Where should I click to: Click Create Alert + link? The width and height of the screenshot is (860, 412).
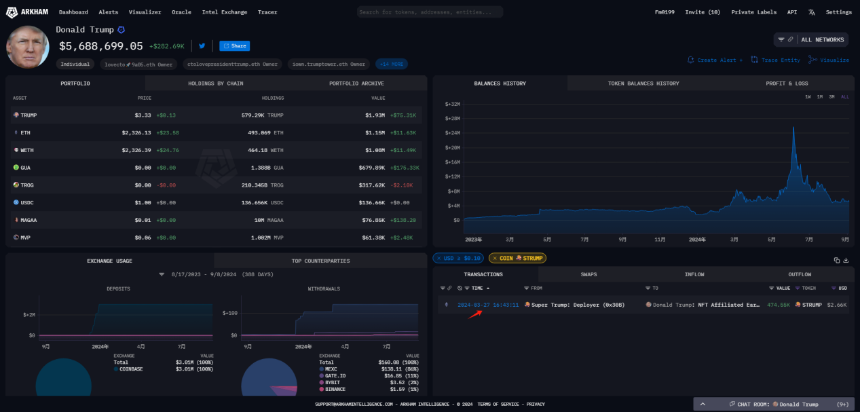pos(715,60)
